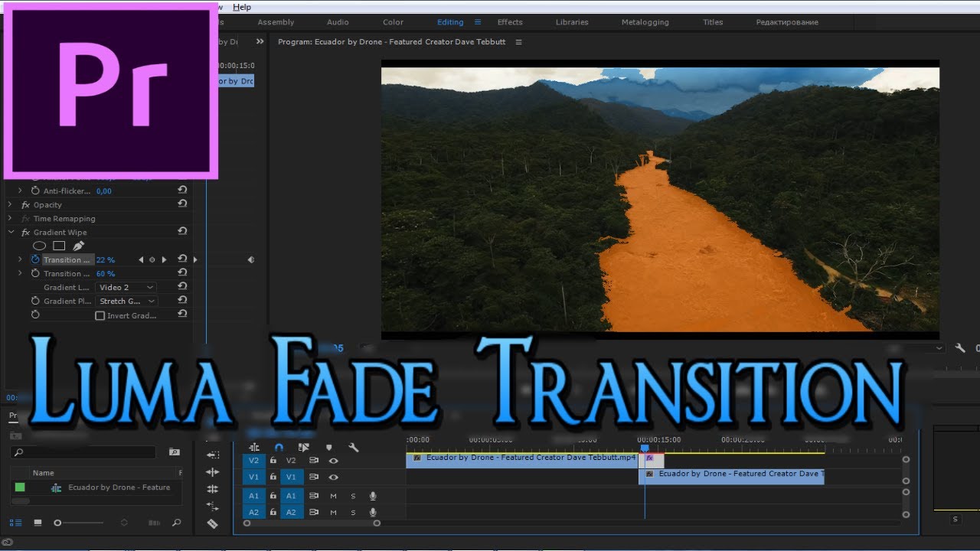Viewport: 980px width, 551px height.
Task: Click the Anti-flicker 0,00 value
Action: [x=104, y=191]
